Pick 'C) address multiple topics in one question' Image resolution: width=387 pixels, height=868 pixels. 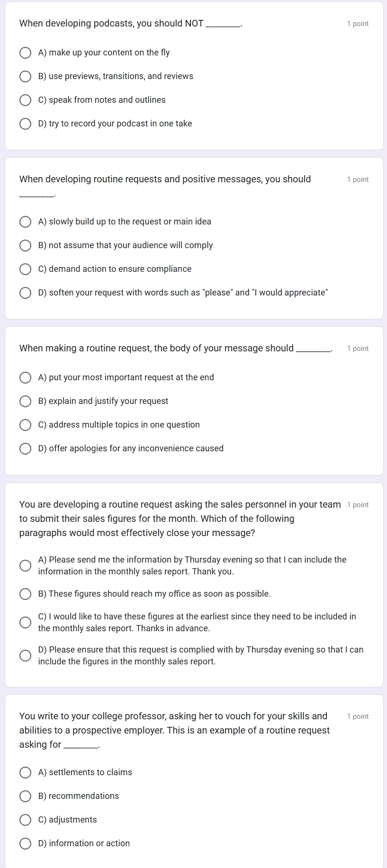pos(25,425)
